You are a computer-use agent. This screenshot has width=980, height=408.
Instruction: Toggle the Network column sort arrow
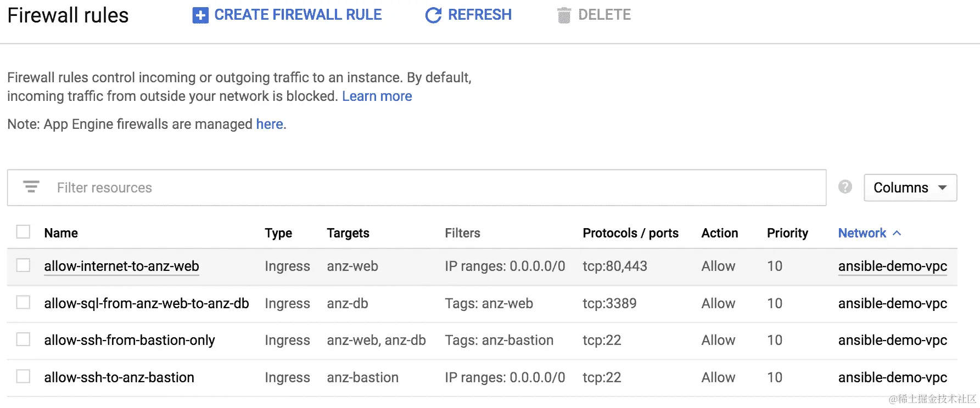pyautogui.click(x=897, y=233)
